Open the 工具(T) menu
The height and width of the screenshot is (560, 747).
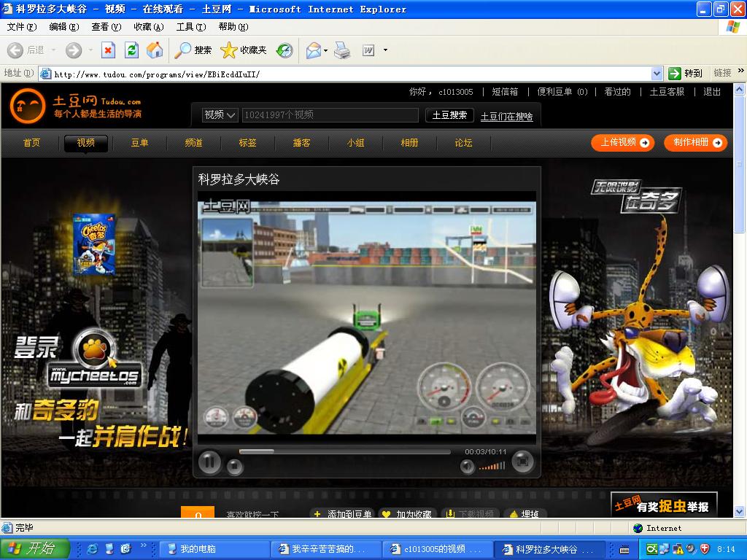click(x=191, y=27)
